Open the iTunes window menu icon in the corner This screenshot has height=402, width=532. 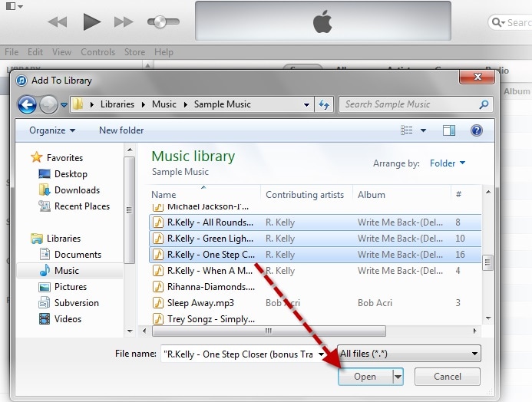click(x=15, y=6)
